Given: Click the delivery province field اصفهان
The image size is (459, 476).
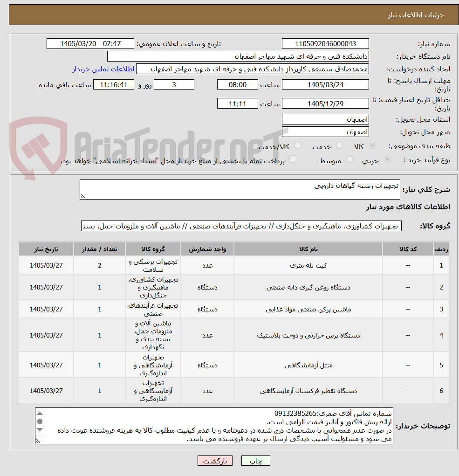Looking at the screenshot, I should click(325, 119).
